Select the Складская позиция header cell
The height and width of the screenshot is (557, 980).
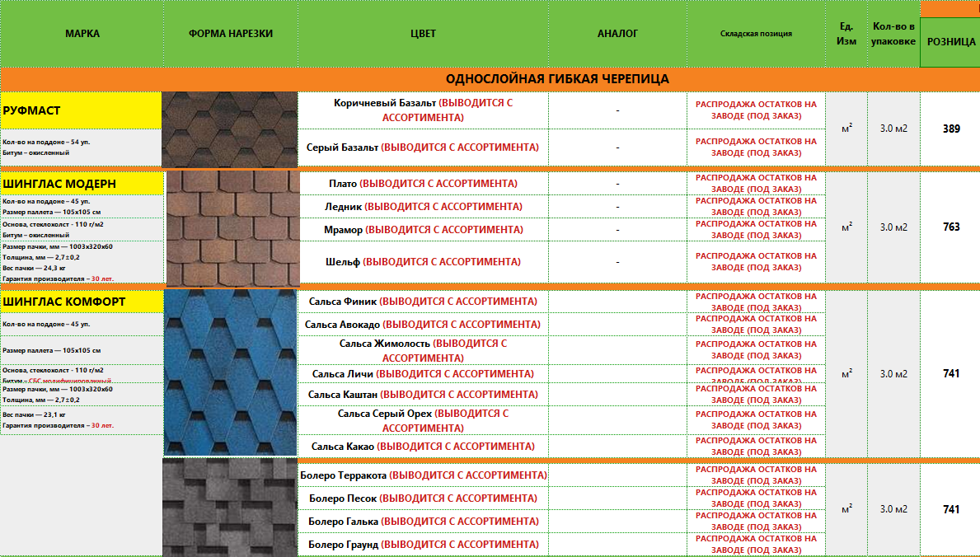(757, 34)
